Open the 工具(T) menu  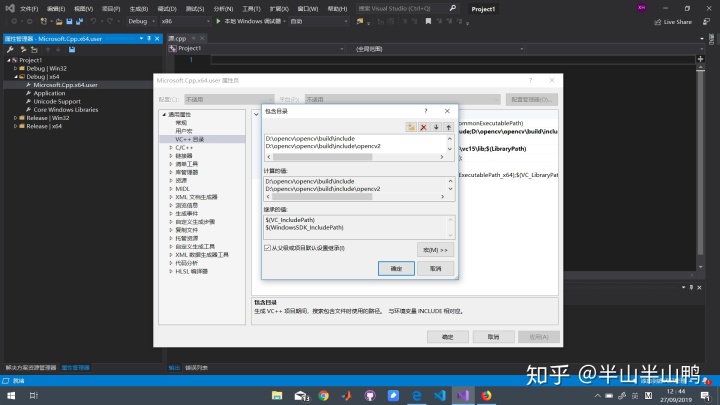pyautogui.click(x=251, y=9)
